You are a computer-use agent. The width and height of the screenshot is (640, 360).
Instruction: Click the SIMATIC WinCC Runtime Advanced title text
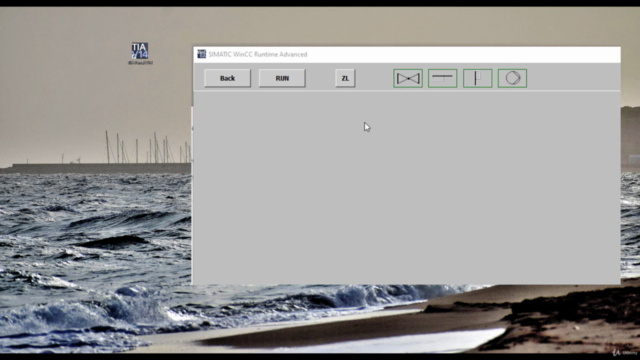(x=258, y=54)
